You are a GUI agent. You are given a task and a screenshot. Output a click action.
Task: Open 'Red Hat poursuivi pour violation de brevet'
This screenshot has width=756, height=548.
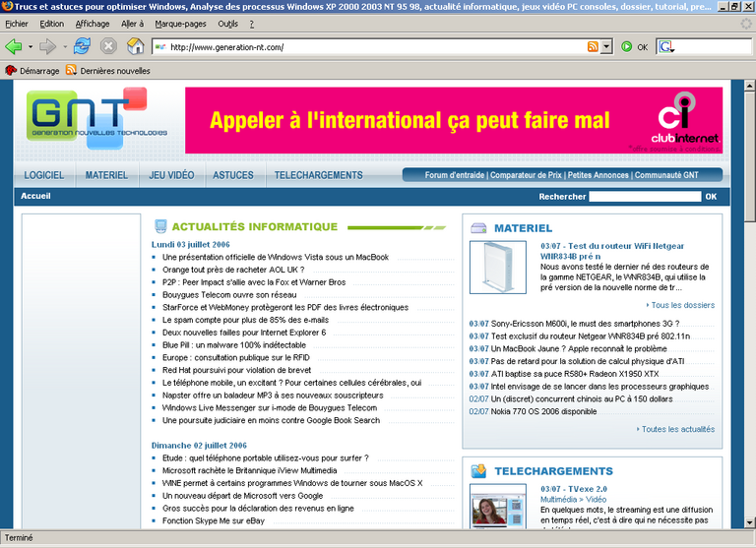[x=236, y=370]
